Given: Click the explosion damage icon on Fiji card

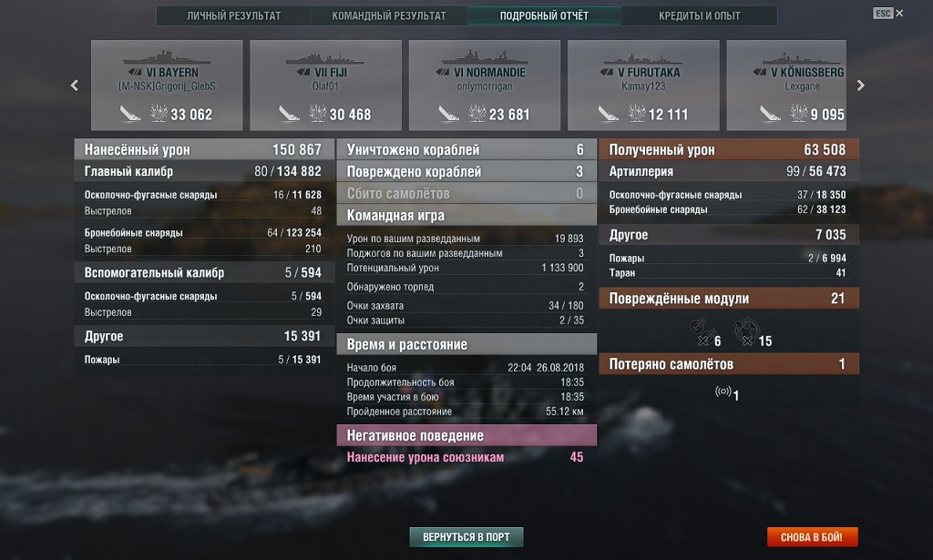Looking at the screenshot, I should (318, 113).
